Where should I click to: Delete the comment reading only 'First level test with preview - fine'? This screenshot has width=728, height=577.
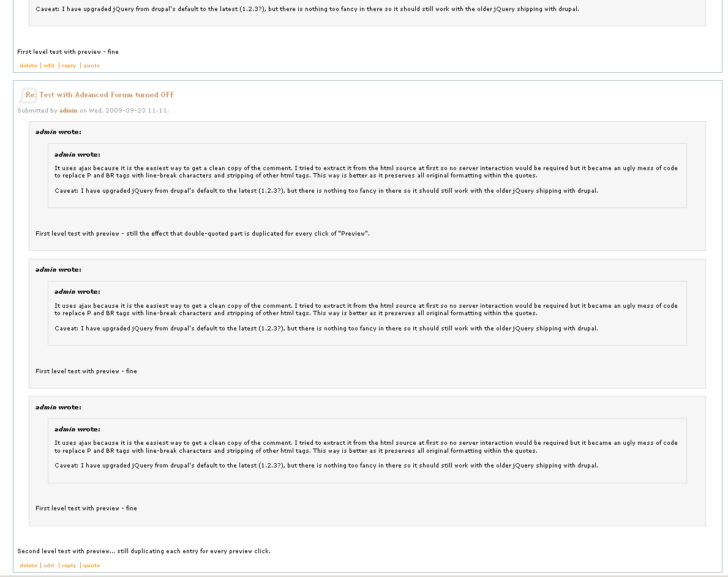point(28,66)
